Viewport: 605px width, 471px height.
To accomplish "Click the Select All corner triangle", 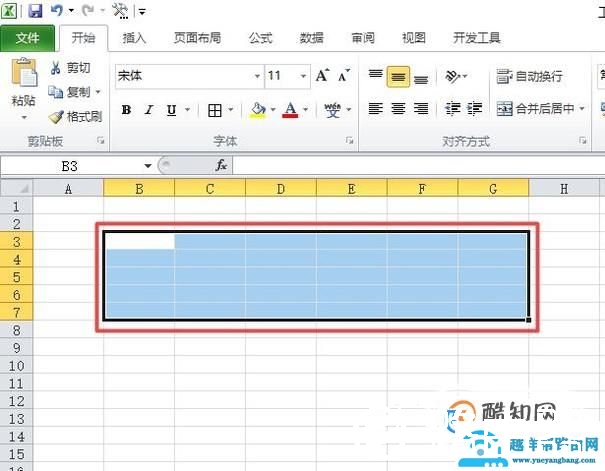I will 24,189.
